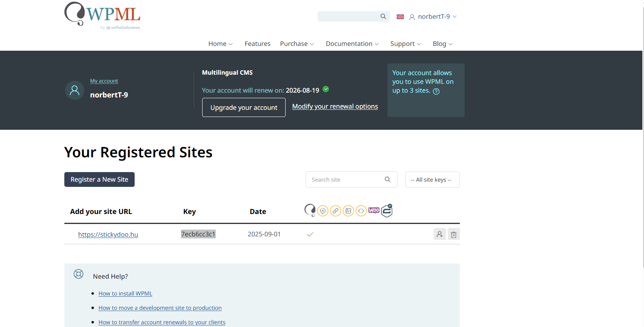
Task: Open the All site keys dropdown
Action: (433, 180)
